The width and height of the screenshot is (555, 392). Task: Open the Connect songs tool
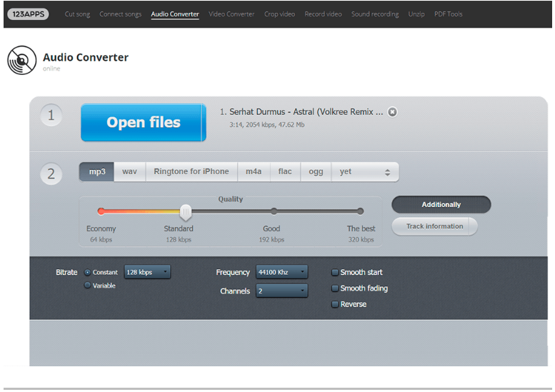coord(120,14)
